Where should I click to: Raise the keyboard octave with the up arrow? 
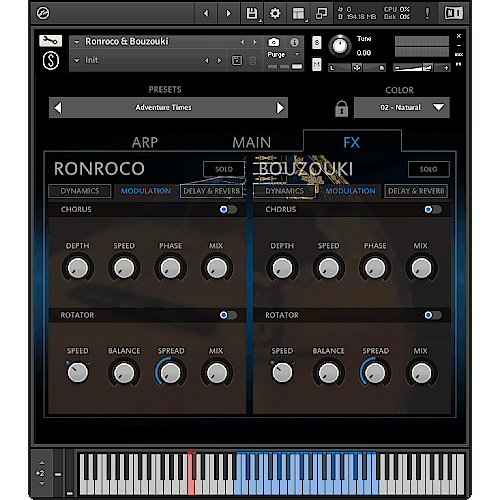(42, 463)
